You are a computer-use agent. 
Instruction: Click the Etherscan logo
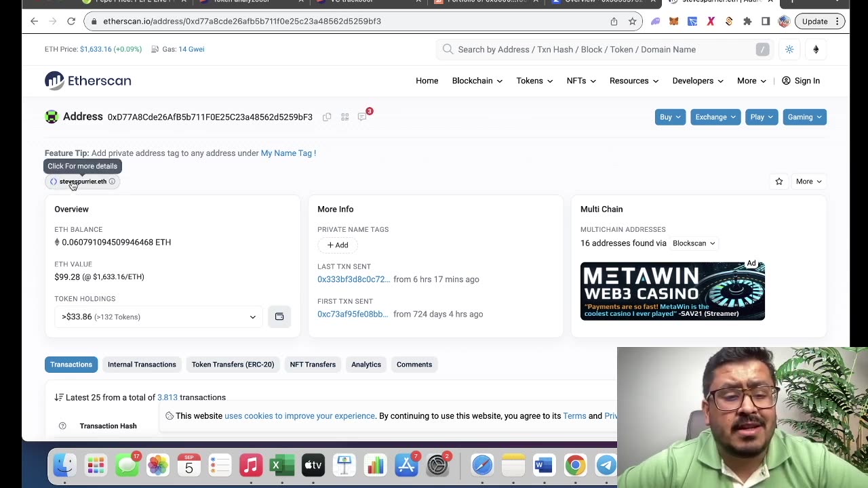click(x=88, y=81)
